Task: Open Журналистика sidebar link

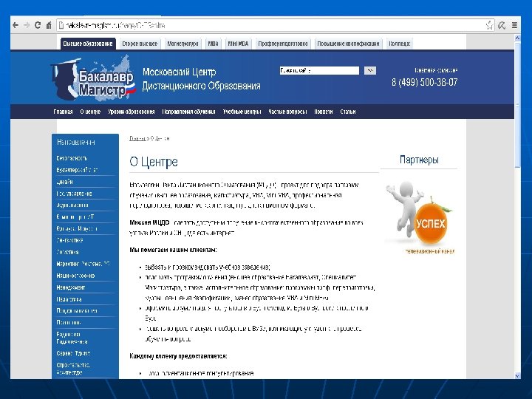Action: coord(72,205)
